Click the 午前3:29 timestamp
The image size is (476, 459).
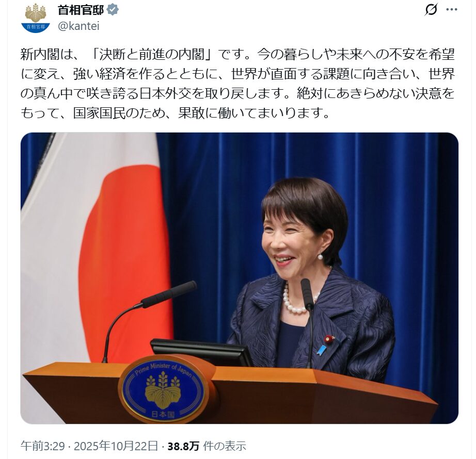coord(43,446)
